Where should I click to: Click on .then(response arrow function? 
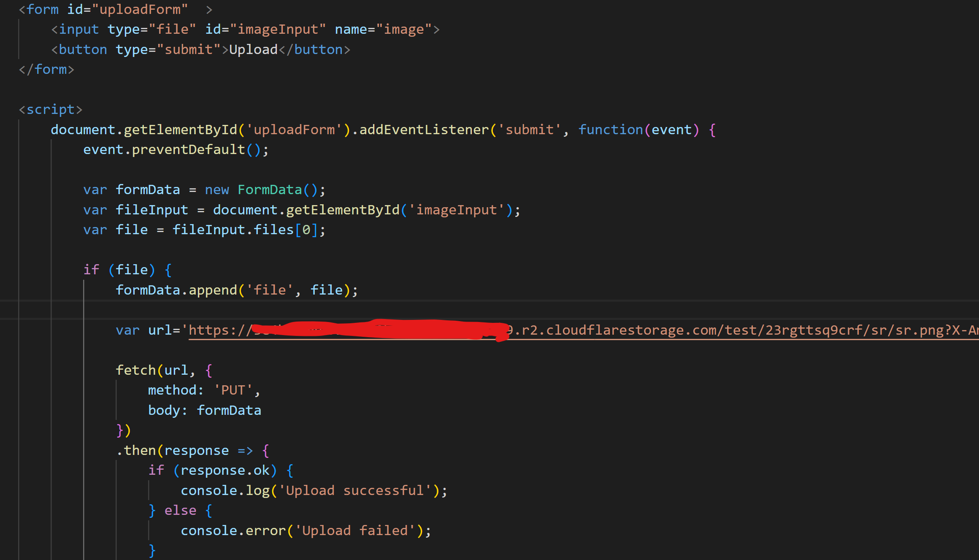[x=186, y=450]
